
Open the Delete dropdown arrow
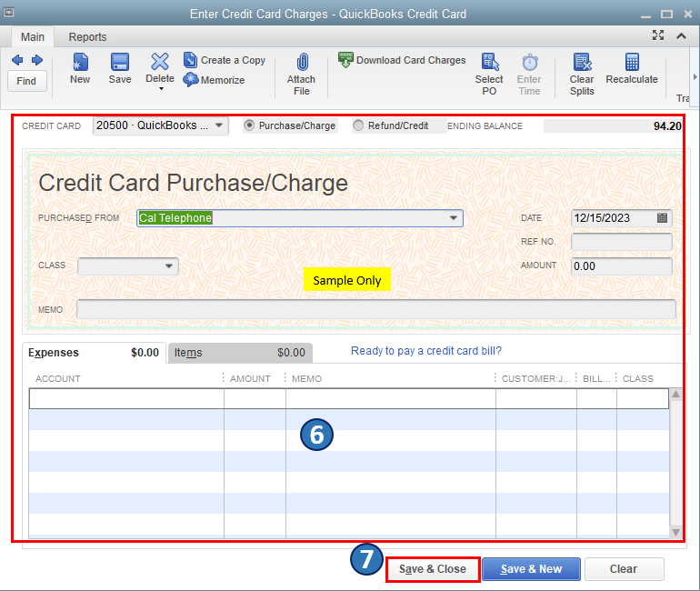click(x=161, y=89)
